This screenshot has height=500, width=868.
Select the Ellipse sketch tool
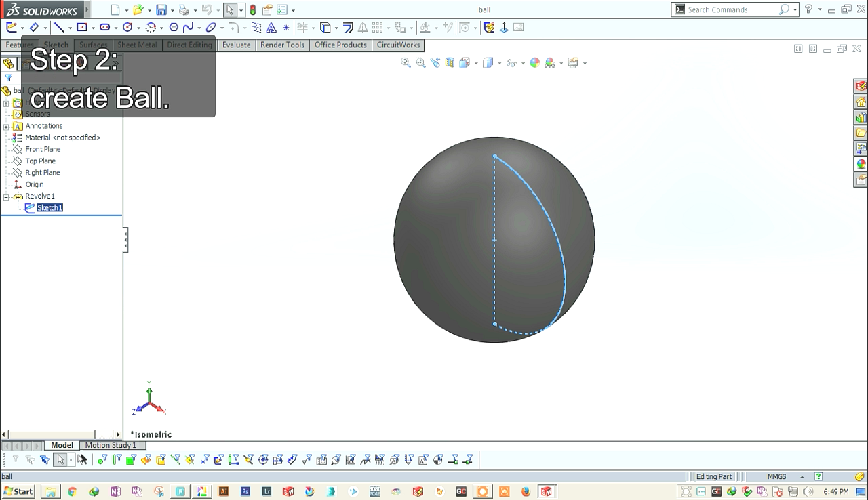pos(211,27)
